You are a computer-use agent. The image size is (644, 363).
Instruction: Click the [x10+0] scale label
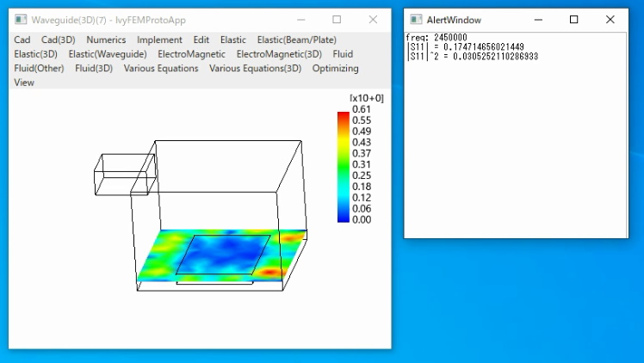[367, 98]
